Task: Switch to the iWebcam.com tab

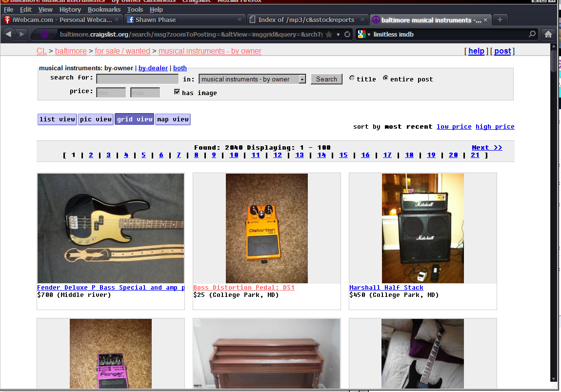Action: point(61,20)
